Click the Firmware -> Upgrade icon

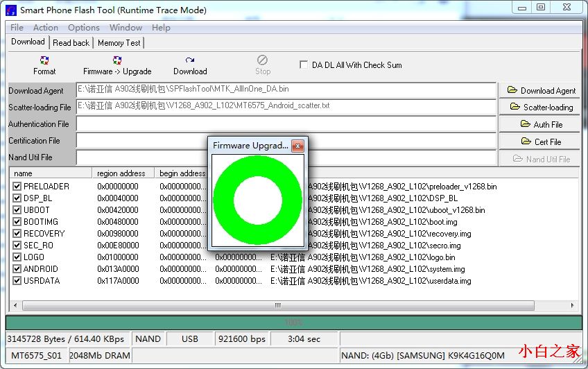point(117,60)
